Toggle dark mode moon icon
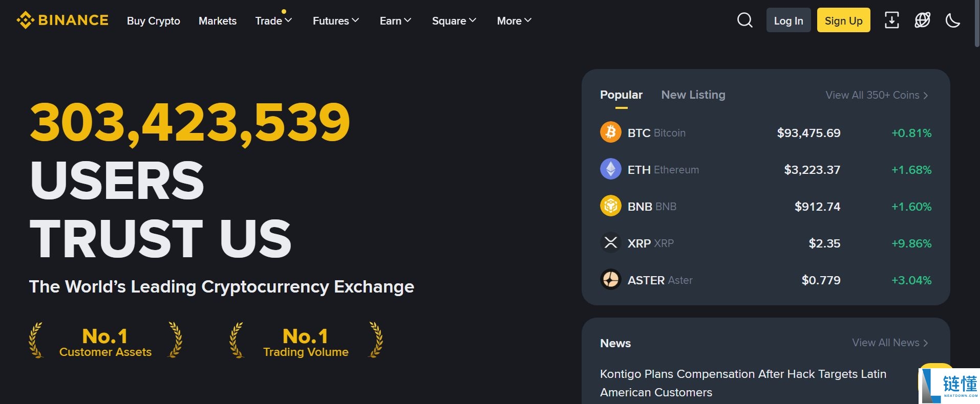Screen dimensions: 980x404 [x=953, y=20]
